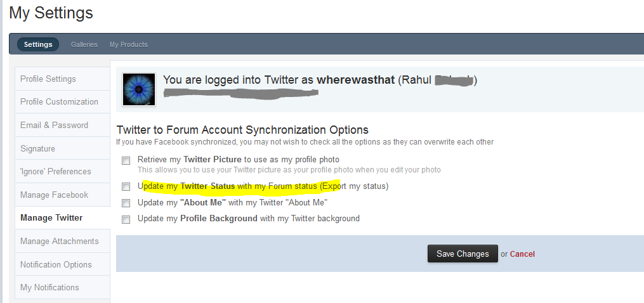Go to Profile Customization section

tap(62, 102)
